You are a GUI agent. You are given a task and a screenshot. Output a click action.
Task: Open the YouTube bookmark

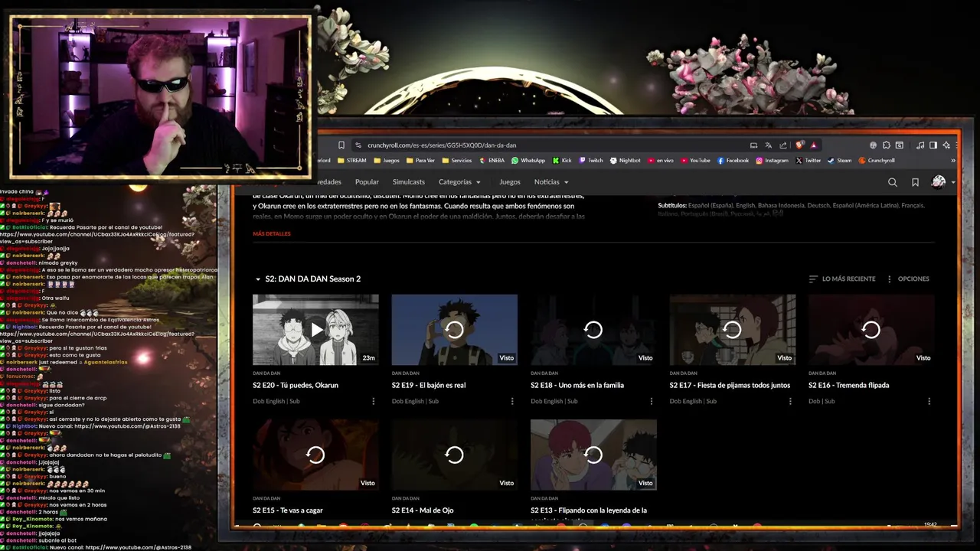[695, 161]
